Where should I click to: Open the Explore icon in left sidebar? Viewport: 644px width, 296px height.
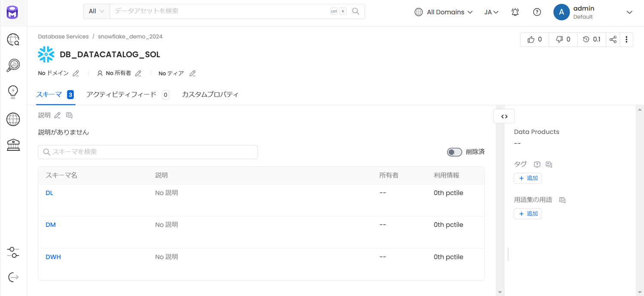pyautogui.click(x=13, y=40)
